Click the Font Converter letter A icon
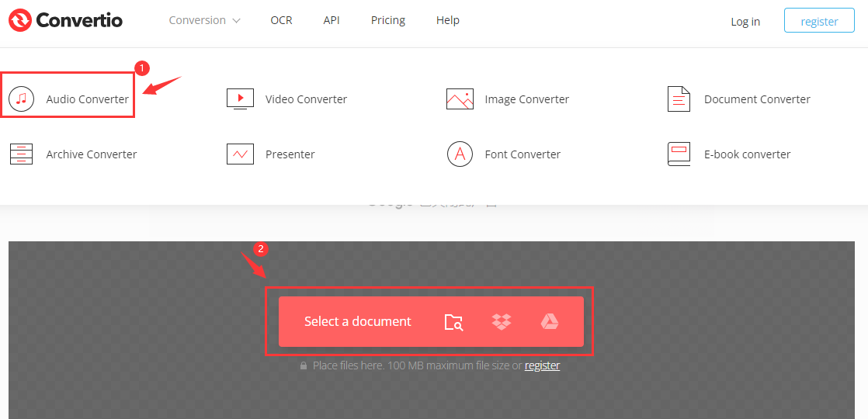868x419 pixels. 460,154
